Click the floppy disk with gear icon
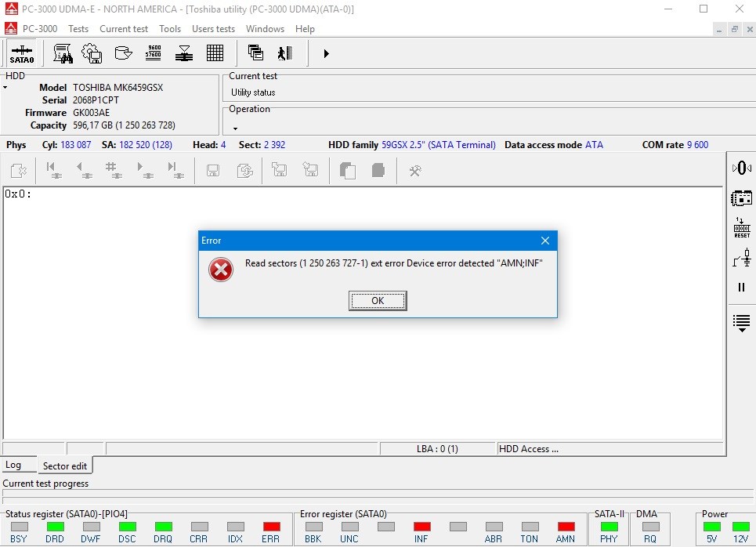The width and height of the screenshot is (756, 547). (x=92, y=53)
